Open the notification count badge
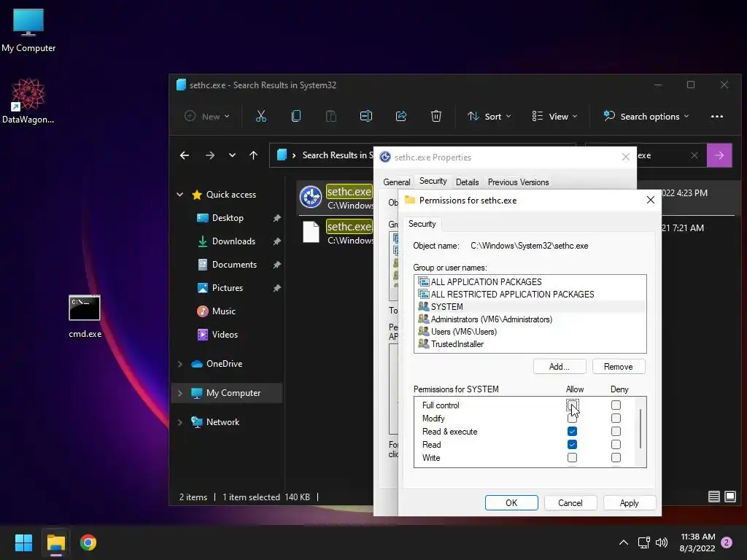The width and height of the screenshot is (747, 560). click(x=727, y=542)
